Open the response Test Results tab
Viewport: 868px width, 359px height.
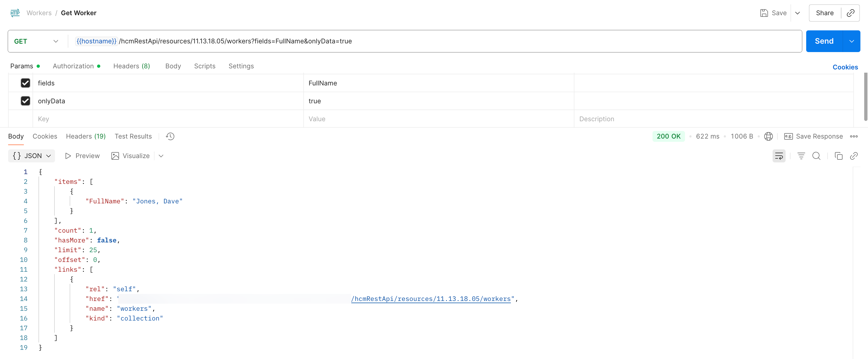coord(133,136)
